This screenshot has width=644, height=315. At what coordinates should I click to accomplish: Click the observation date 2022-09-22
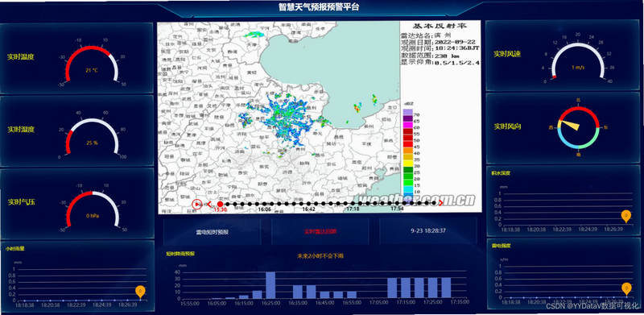click(455, 42)
